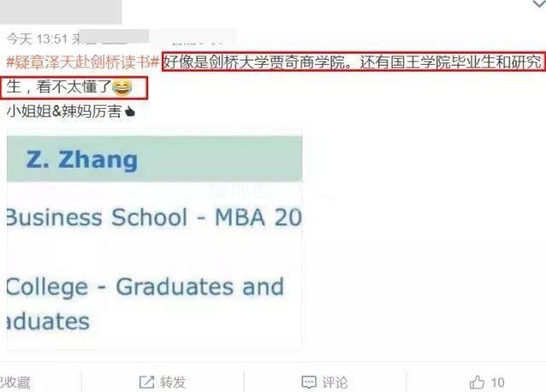Viewport: 546px width, 392px height.
Task: Click the 转发 repost label
Action: (x=173, y=383)
